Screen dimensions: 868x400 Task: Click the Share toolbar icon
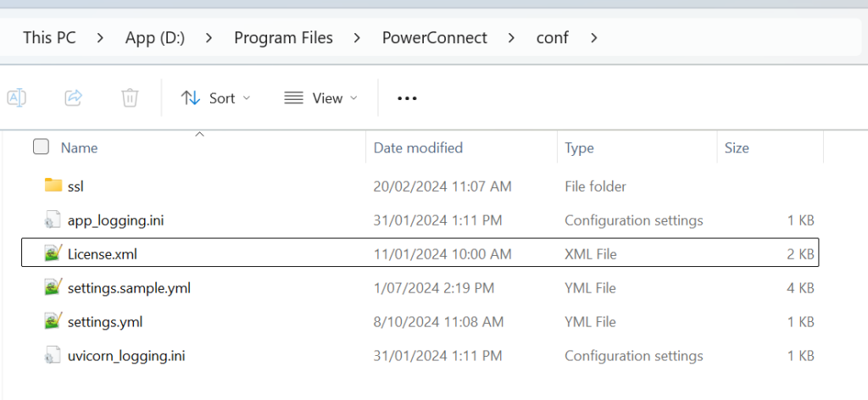[x=73, y=97]
